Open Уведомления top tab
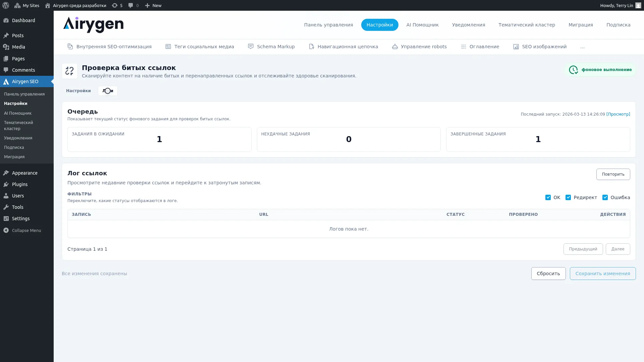This screenshot has width=644, height=362. [x=469, y=25]
